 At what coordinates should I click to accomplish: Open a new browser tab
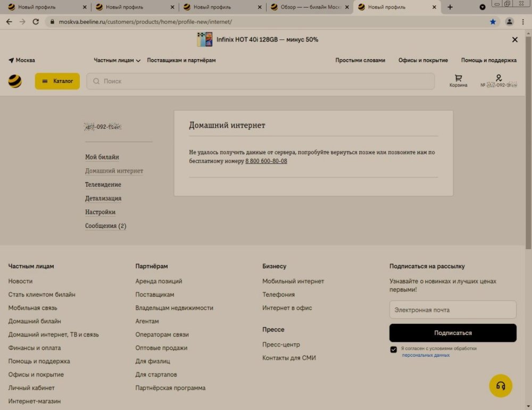[x=450, y=7]
